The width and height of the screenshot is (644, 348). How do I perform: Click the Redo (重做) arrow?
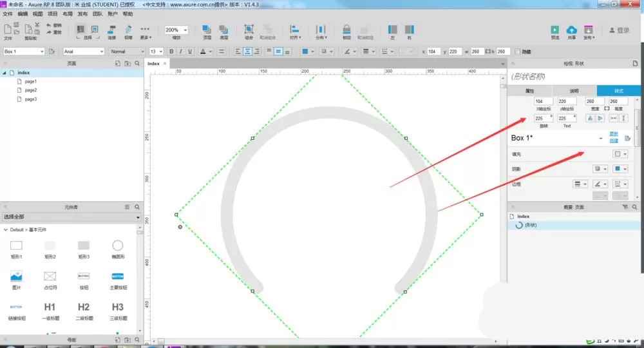(x=49, y=32)
